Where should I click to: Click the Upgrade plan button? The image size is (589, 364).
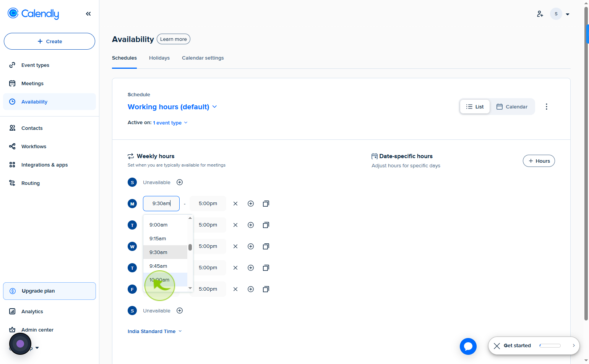point(49,291)
